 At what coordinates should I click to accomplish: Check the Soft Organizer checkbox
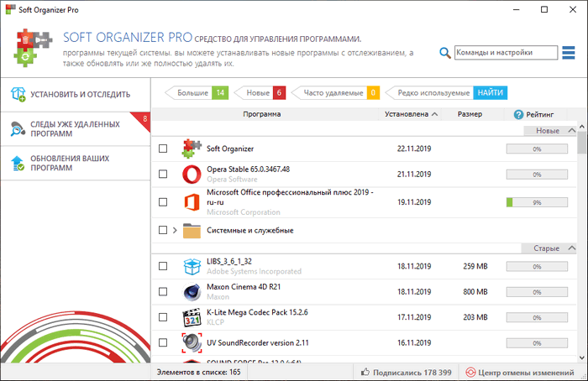163,149
